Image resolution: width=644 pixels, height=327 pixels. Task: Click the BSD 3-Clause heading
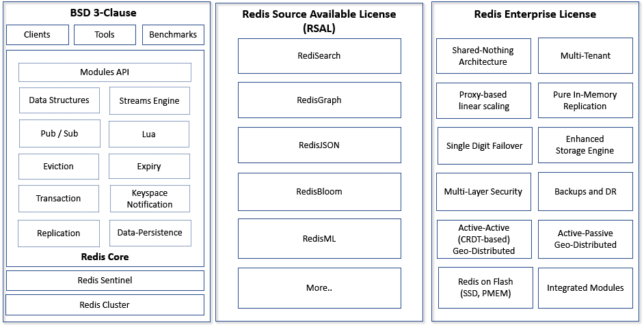click(103, 13)
